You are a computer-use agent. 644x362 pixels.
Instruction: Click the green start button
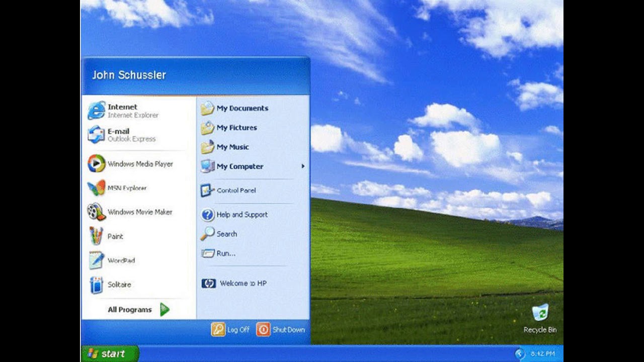[110, 354]
